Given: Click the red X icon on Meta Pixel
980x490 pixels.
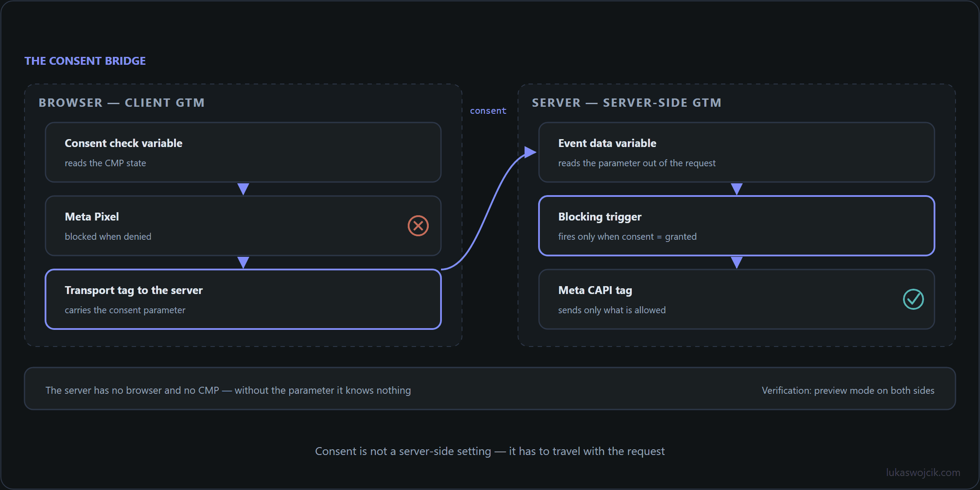Looking at the screenshot, I should pos(418,226).
